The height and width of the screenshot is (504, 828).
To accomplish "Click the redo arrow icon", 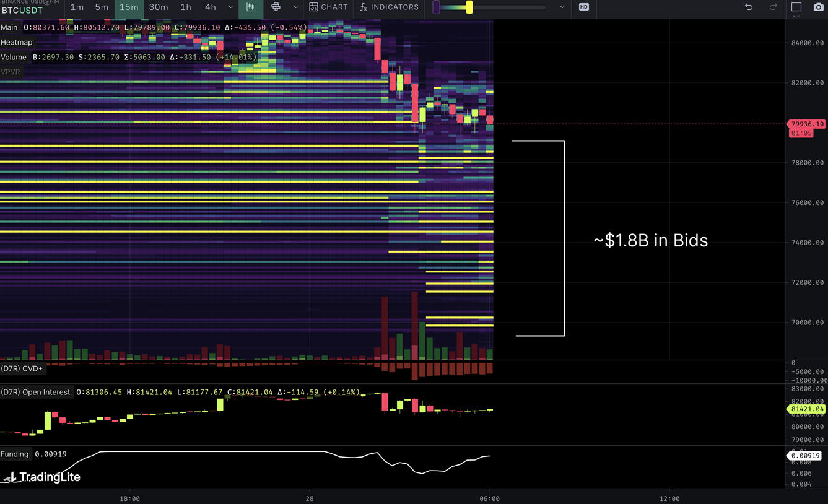I will pos(773,7).
